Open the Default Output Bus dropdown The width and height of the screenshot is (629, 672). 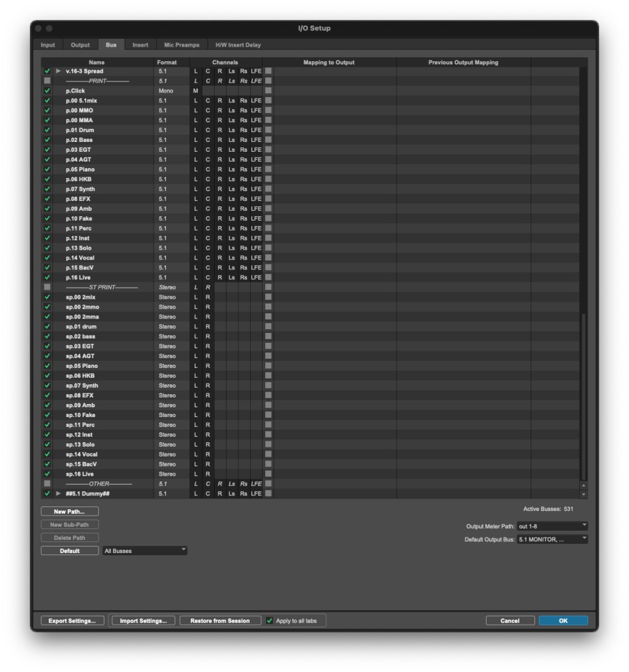coord(552,539)
